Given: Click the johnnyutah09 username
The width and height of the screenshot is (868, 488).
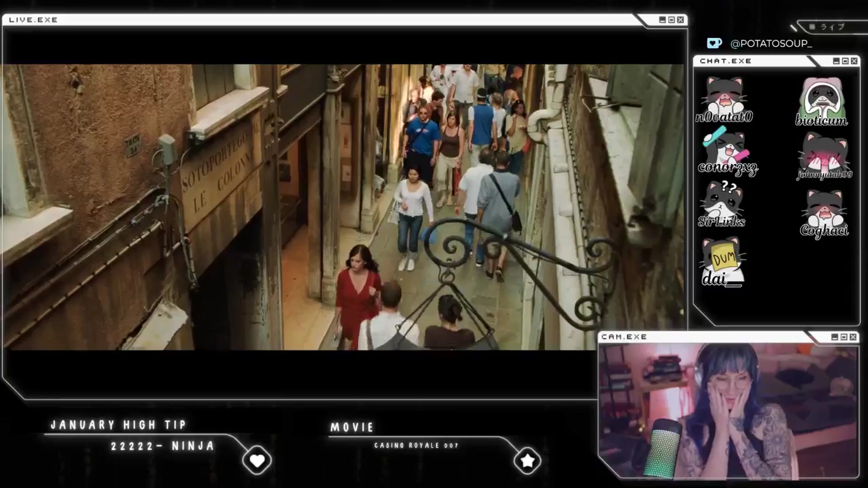Looking at the screenshot, I should click(824, 175).
